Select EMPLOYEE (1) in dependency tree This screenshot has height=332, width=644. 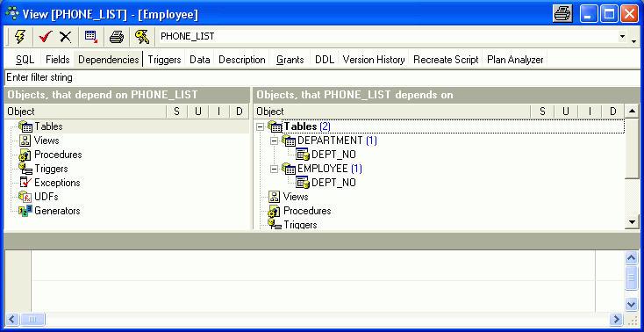[x=330, y=169]
